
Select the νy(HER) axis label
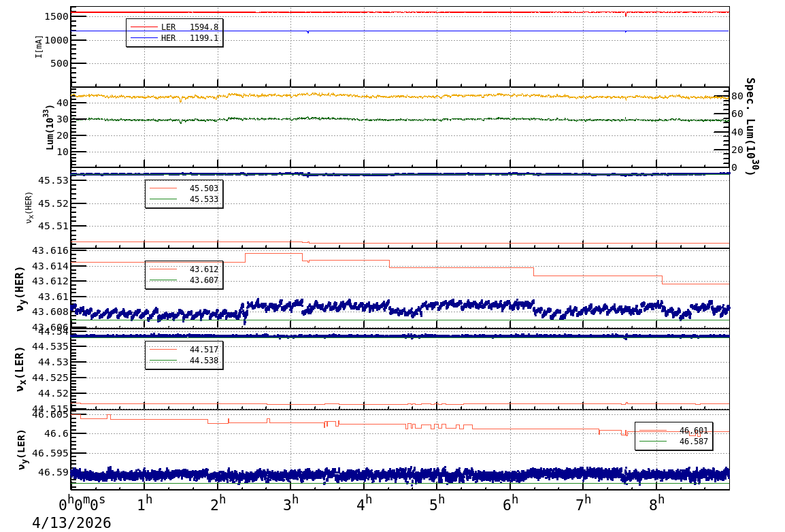[x=20, y=289]
